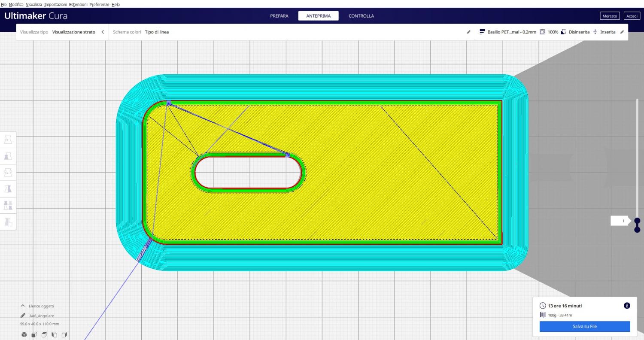This screenshot has height=340, width=644.
Task: Select the Rotate tool in left toolbar
Action: click(x=8, y=172)
